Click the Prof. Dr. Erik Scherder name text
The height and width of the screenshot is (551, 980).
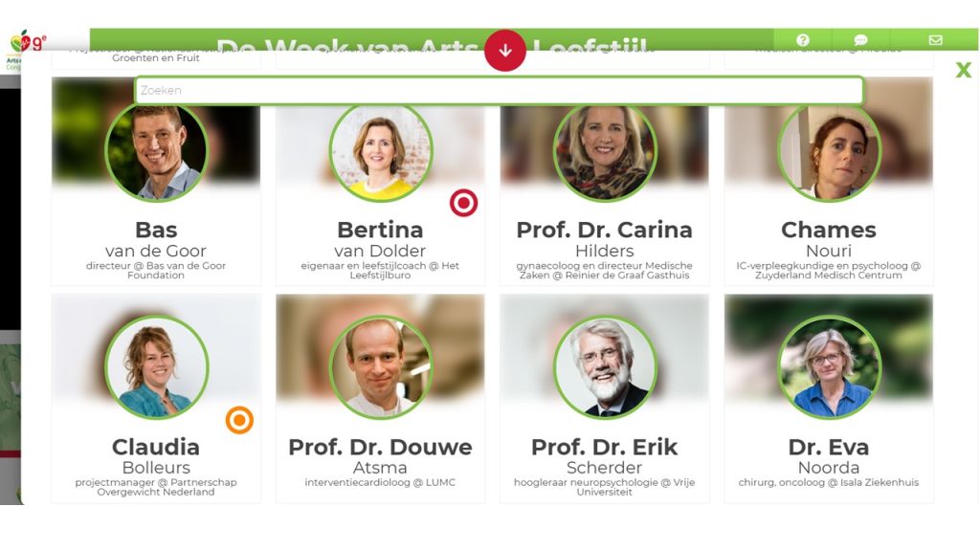coord(605,456)
